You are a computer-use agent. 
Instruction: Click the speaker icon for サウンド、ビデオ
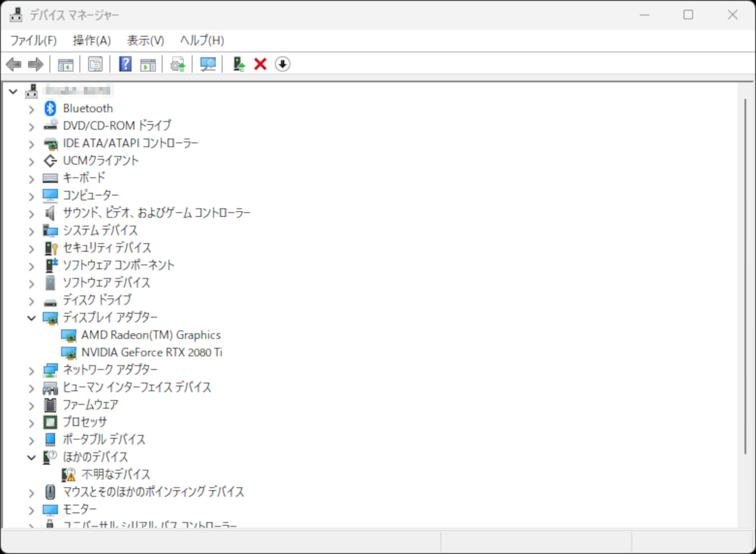[x=50, y=213]
